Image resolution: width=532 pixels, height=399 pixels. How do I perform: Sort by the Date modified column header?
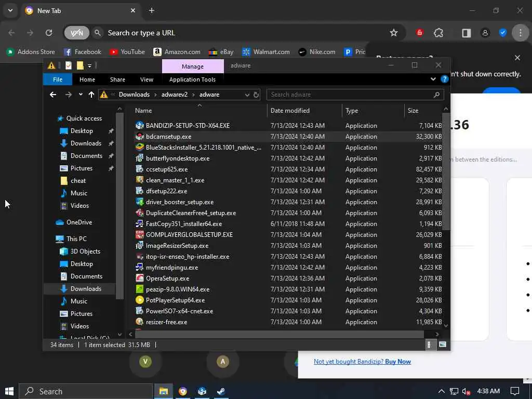(x=290, y=111)
